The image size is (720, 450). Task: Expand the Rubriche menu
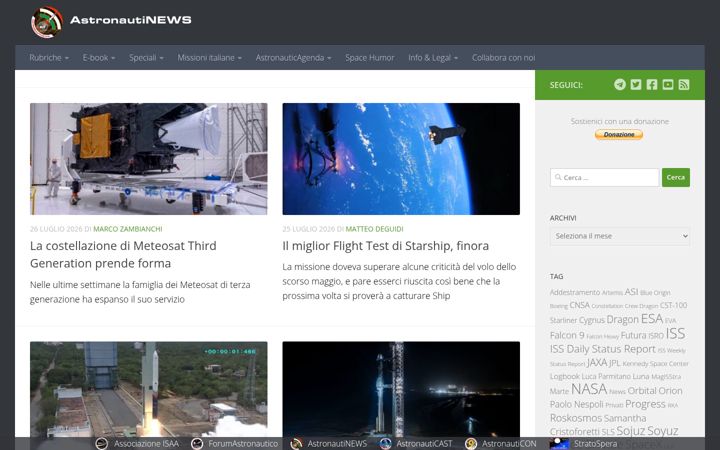49,58
